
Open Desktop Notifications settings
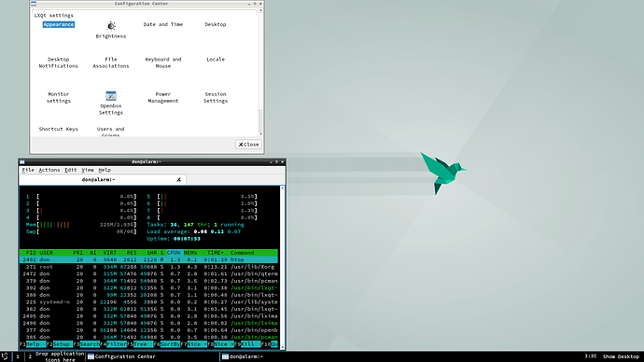pyautogui.click(x=58, y=63)
